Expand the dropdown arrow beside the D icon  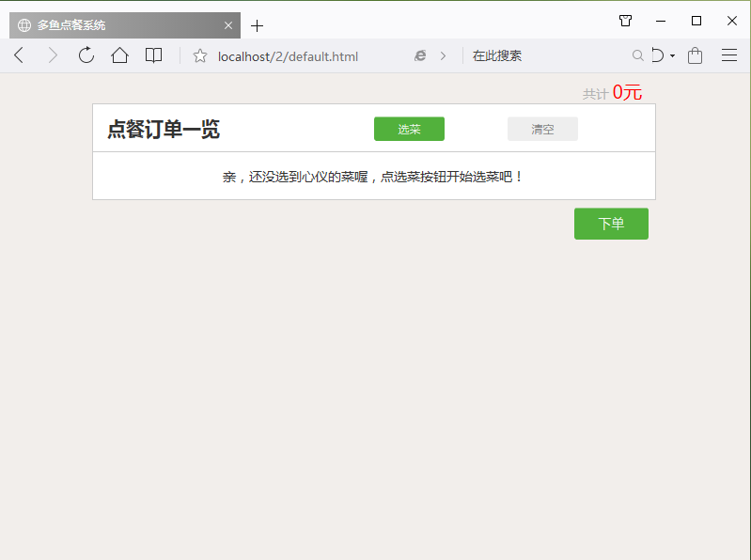click(x=672, y=56)
